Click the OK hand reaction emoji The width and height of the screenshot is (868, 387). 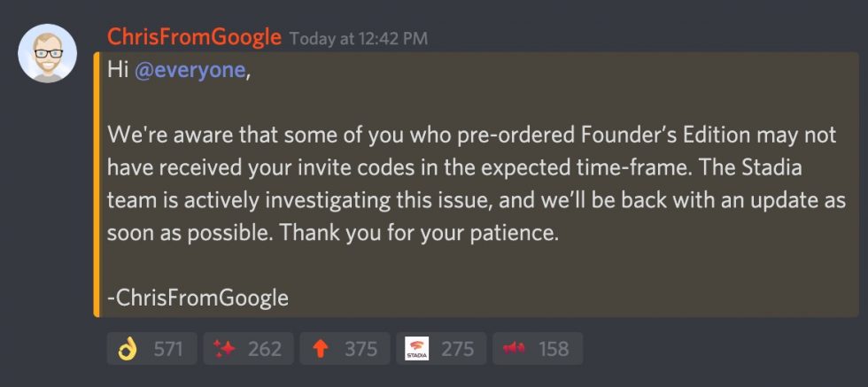coord(127,349)
